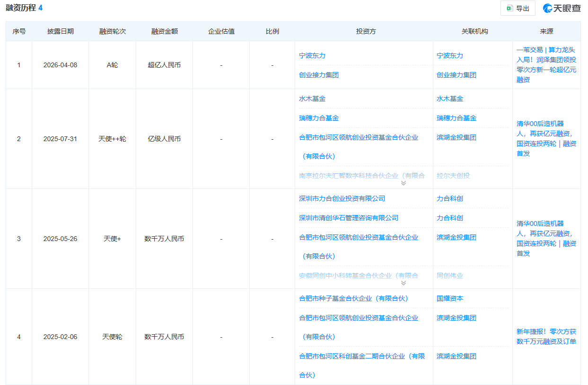Open 瑞穗力合基金 in the 关联机构 column
Image resolution: width=588 pixels, height=385 pixels.
456,118
